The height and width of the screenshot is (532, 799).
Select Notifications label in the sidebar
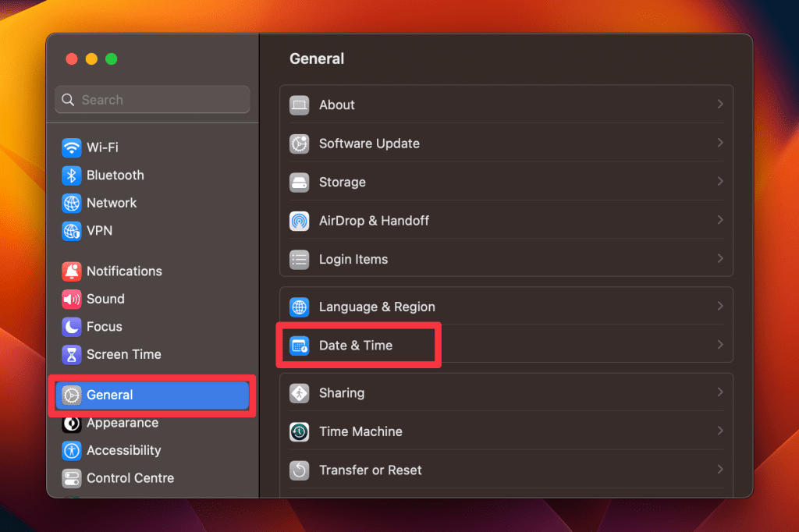click(124, 271)
